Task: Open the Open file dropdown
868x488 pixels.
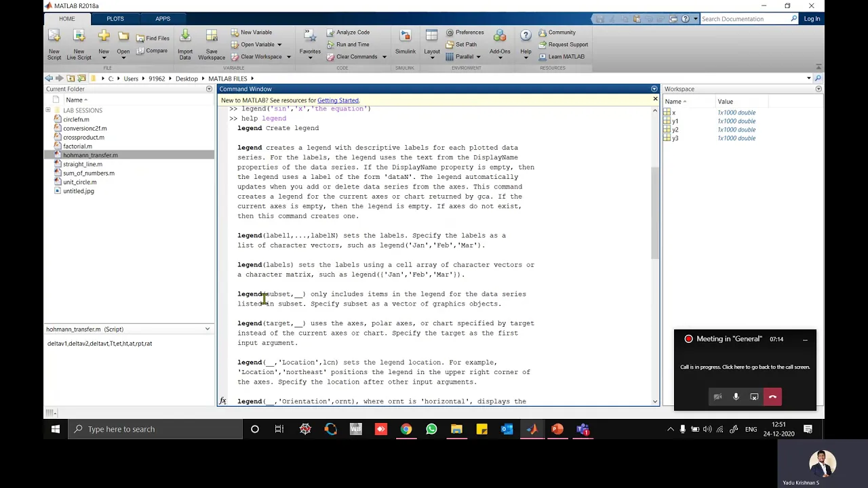Action: click(123, 58)
